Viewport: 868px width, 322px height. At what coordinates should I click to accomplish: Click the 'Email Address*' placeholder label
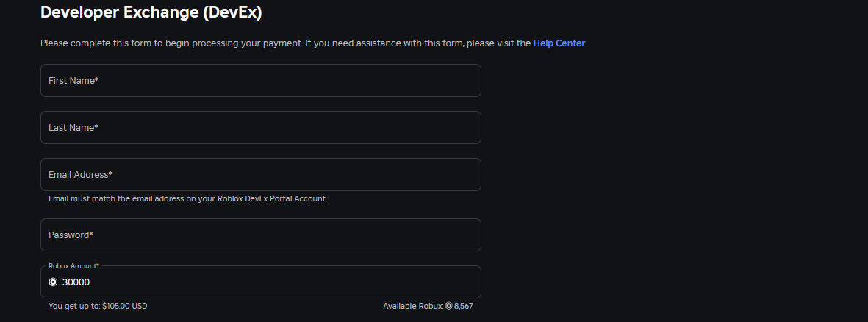pyautogui.click(x=80, y=175)
